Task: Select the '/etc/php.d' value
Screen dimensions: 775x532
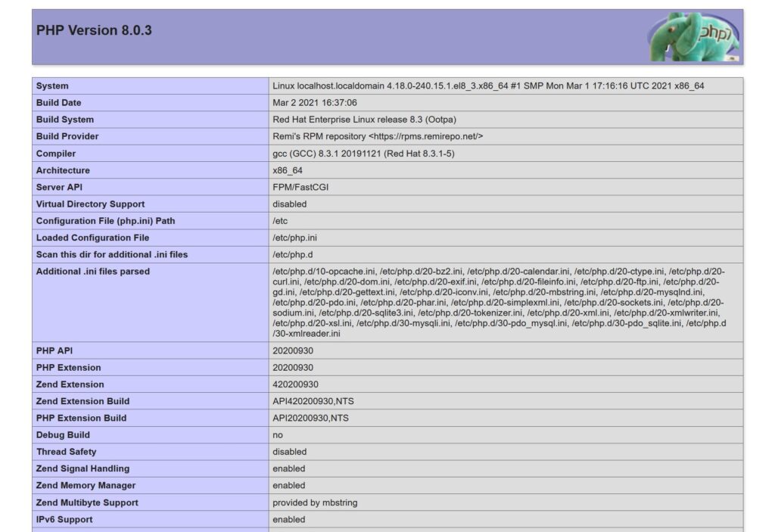Action: pos(293,254)
